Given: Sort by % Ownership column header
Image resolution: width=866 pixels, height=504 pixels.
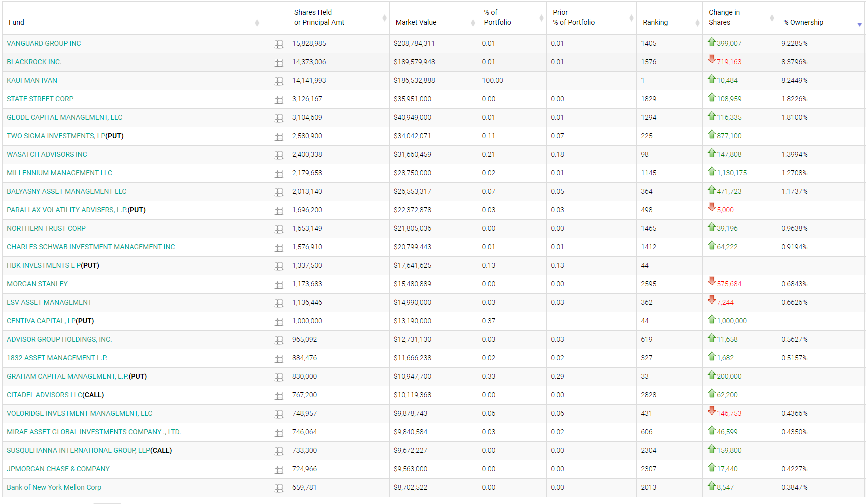Looking at the screenshot, I should 821,18.
